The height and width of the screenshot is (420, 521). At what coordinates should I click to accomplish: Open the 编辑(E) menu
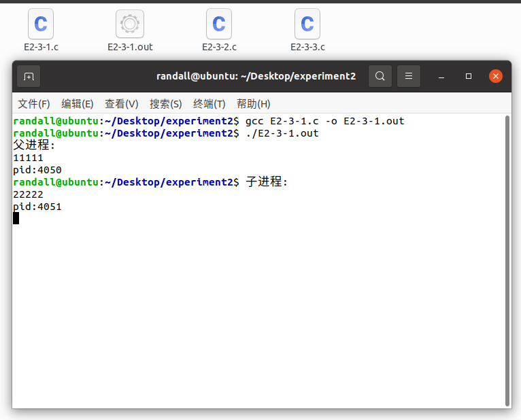click(77, 104)
